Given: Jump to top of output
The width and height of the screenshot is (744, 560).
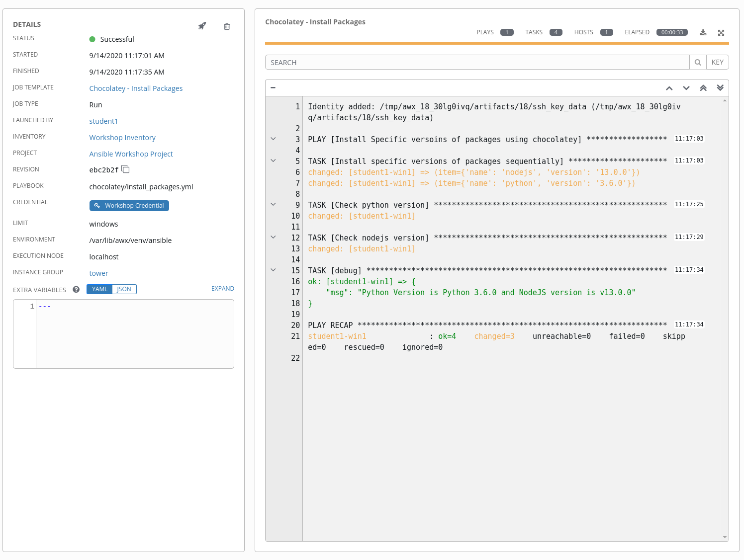Looking at the screenshot, I should 703,88.
